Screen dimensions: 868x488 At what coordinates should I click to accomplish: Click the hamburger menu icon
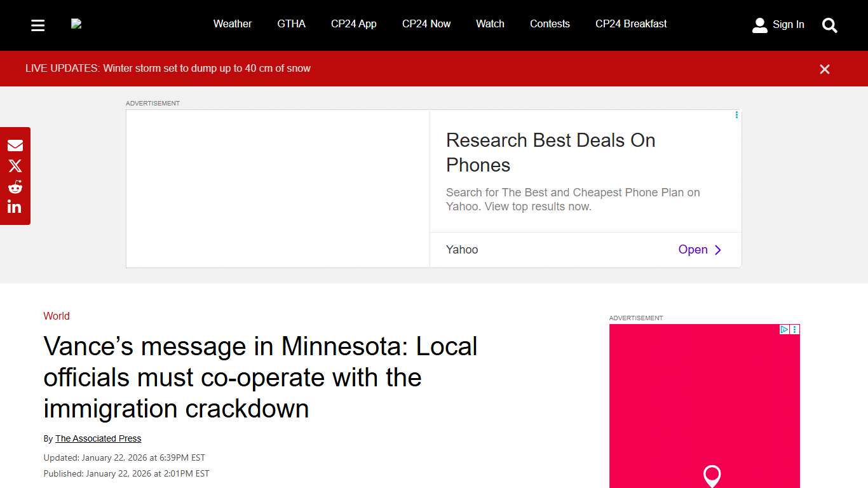(37, 25)
